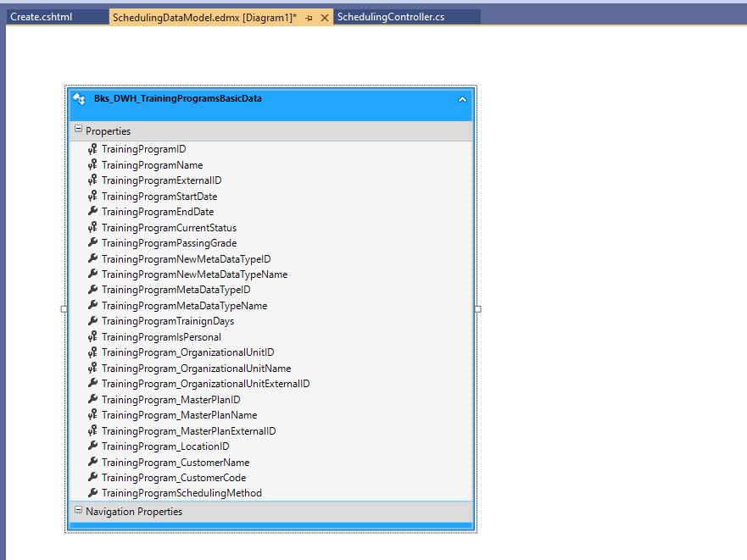The width and height of the screenshot is (747, 560).
Task: Click the key icon next to TrainingProgramExternalID
Action: tap(92, 180)
